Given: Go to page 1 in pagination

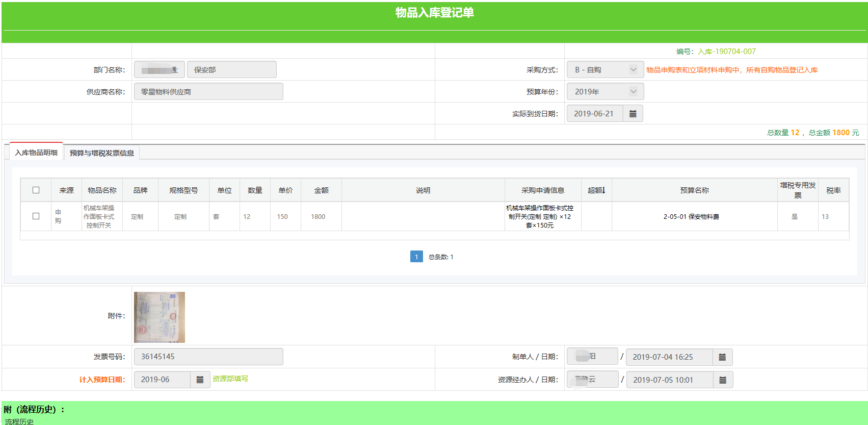Looking at the screenshot, I should tap(416, 257).
